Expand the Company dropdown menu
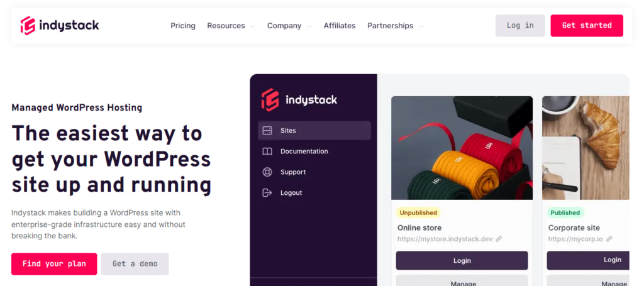644x286 pixels. (289, 26)
